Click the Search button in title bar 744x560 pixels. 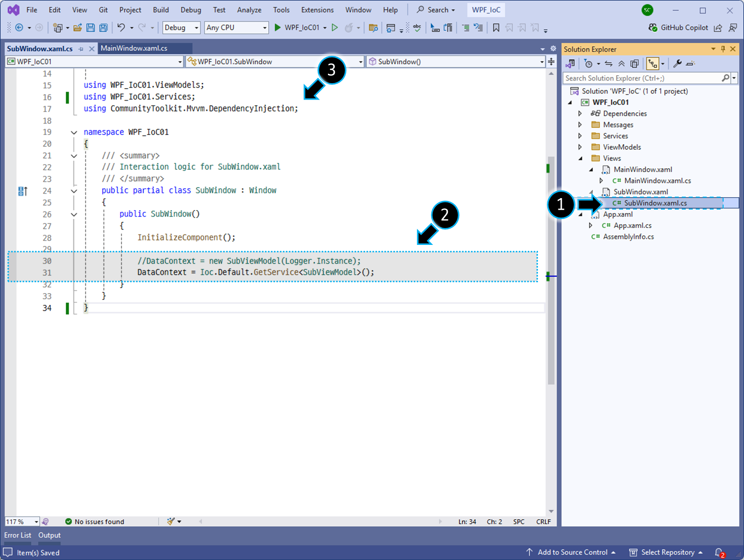point(436,10)
